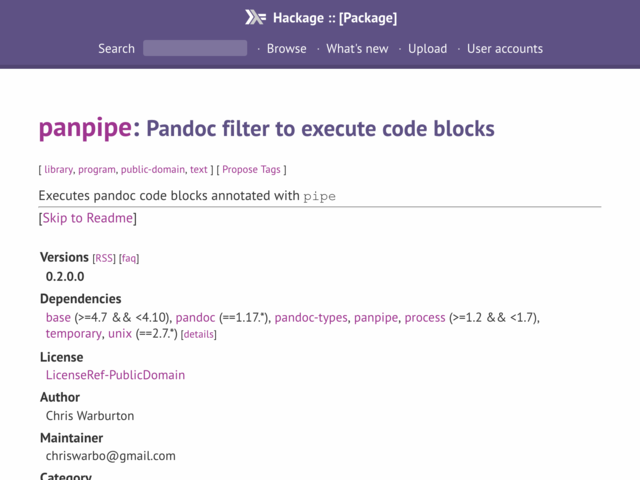This screenshot has width=640, height=480.
Task: Select the public-domain tag
Action: pos(153,169)
